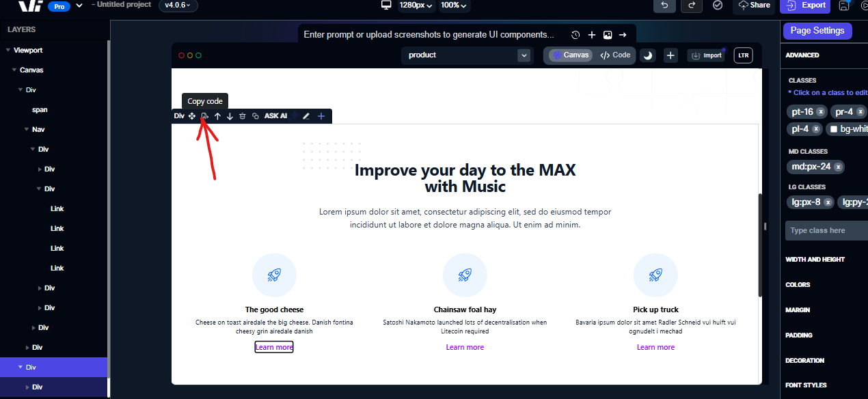The height and width of the screenshot is (399, 868).
Task: Expand the Colors section
Action: coord(798,285)
